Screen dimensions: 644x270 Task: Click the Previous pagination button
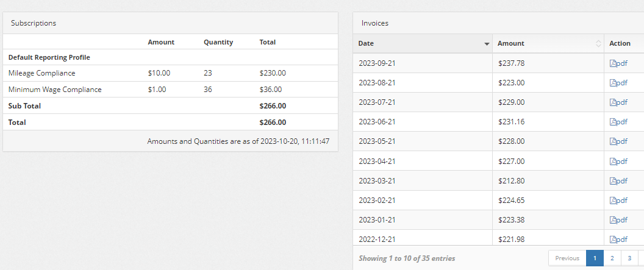click(x=567, y=258)
